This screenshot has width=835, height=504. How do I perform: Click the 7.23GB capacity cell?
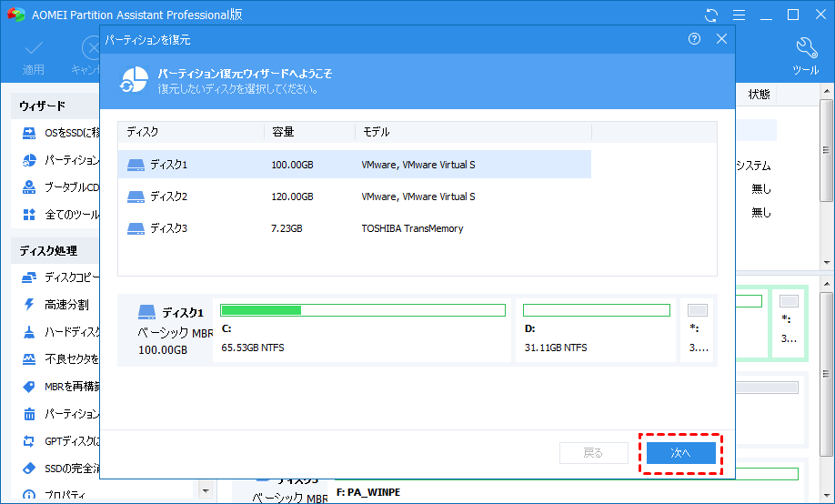[x=287, y=228]
